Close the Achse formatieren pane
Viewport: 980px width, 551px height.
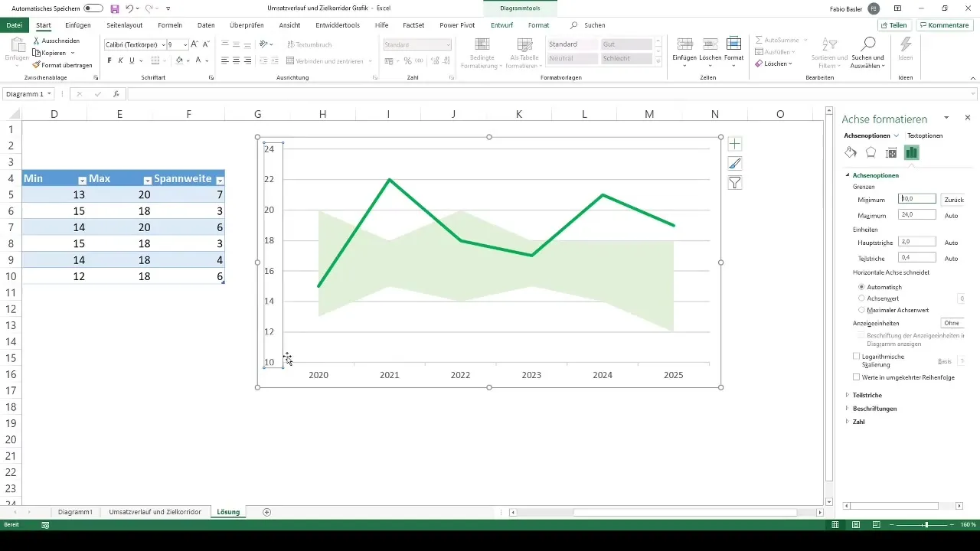pos(968,118)
